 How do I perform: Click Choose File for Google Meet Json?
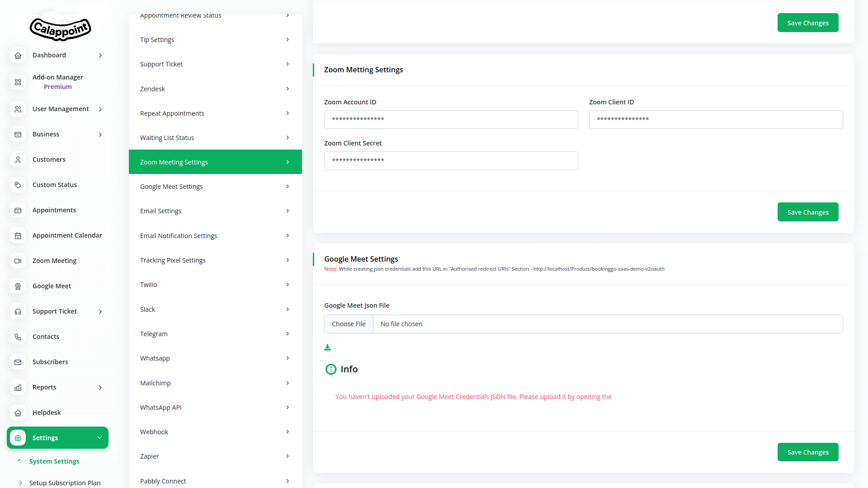349,324
